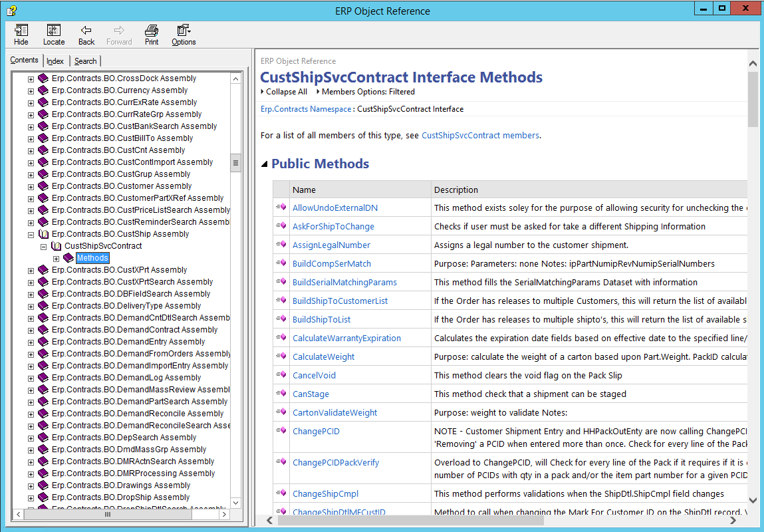The height and width of the screenshot is (532, 764).
Task: Click the Locate toolbar icon
Action: 54,30
